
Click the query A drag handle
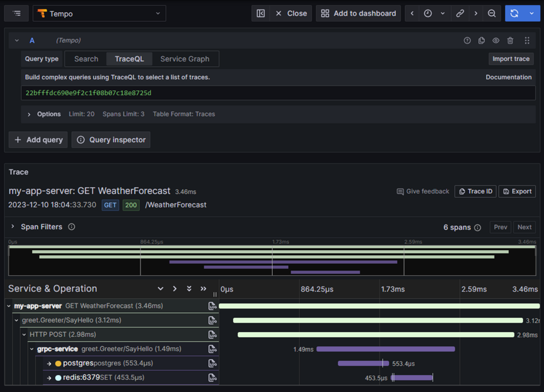pos(527,40)
